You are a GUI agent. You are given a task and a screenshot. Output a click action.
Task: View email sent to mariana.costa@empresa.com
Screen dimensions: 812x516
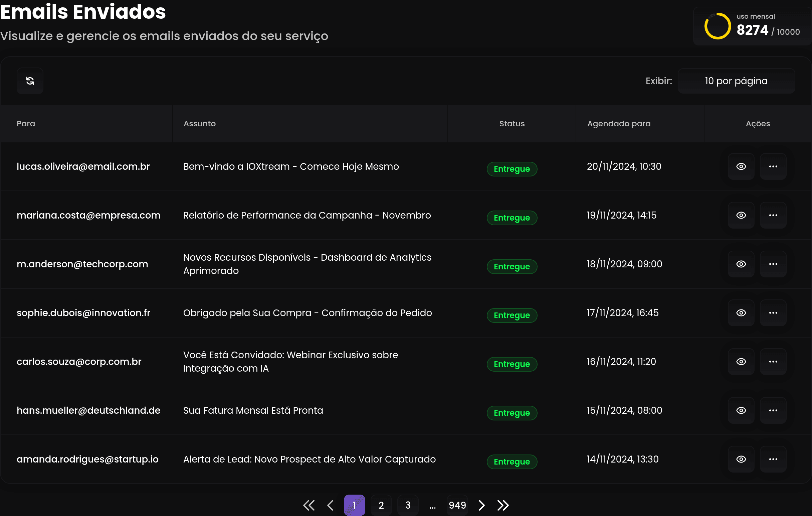741,215
